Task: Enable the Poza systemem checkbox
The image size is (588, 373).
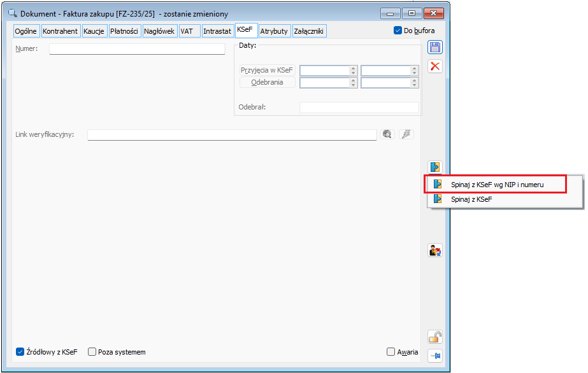Action: click(92, 351)
